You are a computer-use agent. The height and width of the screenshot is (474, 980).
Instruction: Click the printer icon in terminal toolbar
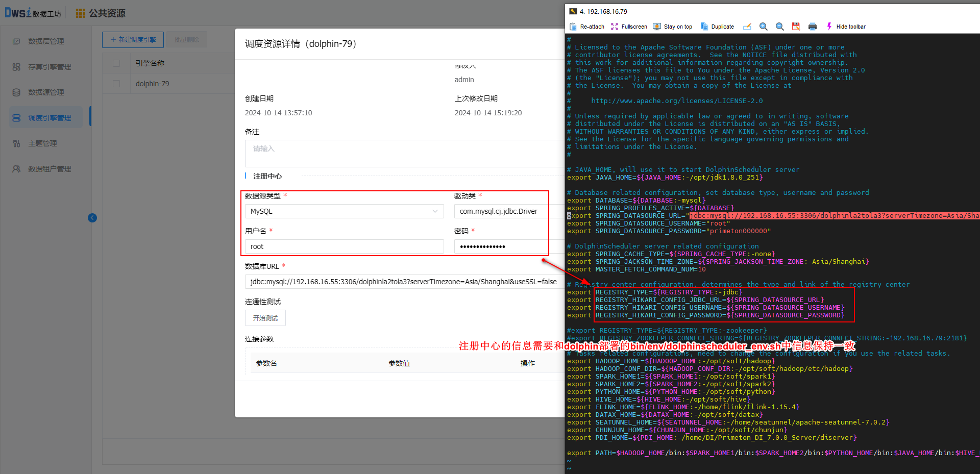click(813, 27)
